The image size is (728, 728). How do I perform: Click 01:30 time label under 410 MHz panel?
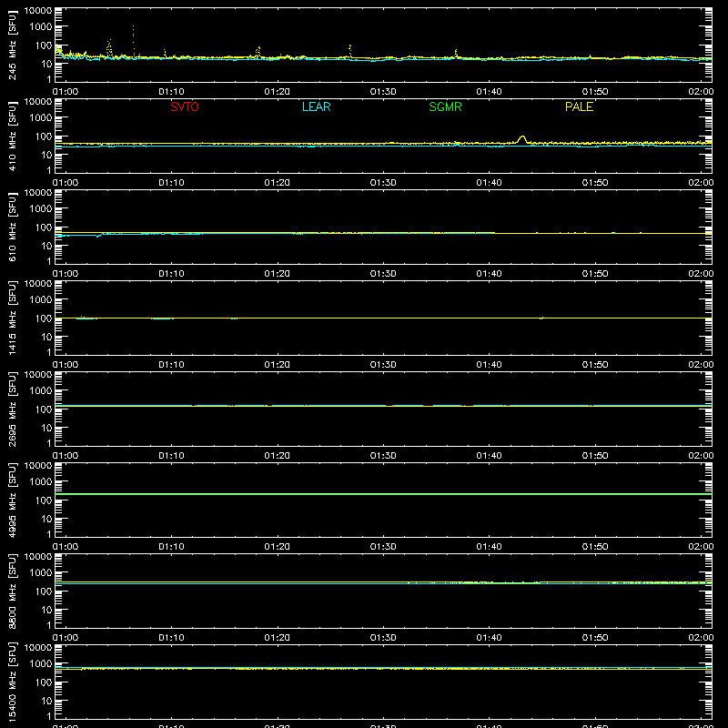(x=383, y=183)
